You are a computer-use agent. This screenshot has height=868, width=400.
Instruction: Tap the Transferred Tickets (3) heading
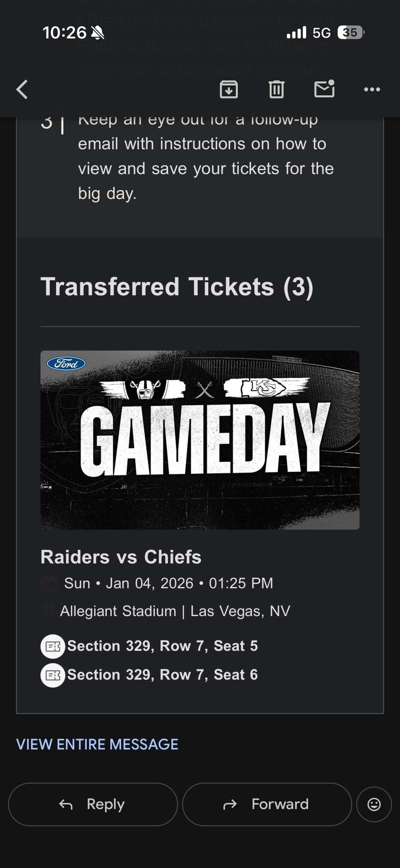click(x=177, y=287)
